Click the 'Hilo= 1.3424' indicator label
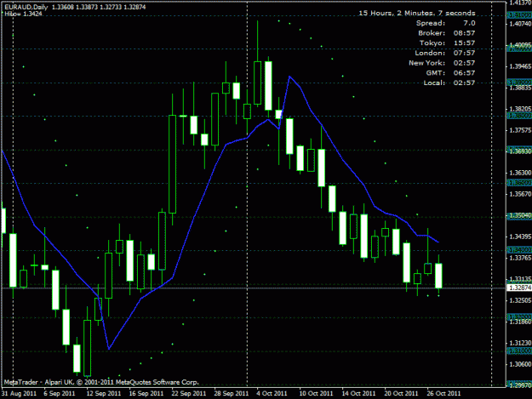532x399 pixels. click(x=24, y=14)
